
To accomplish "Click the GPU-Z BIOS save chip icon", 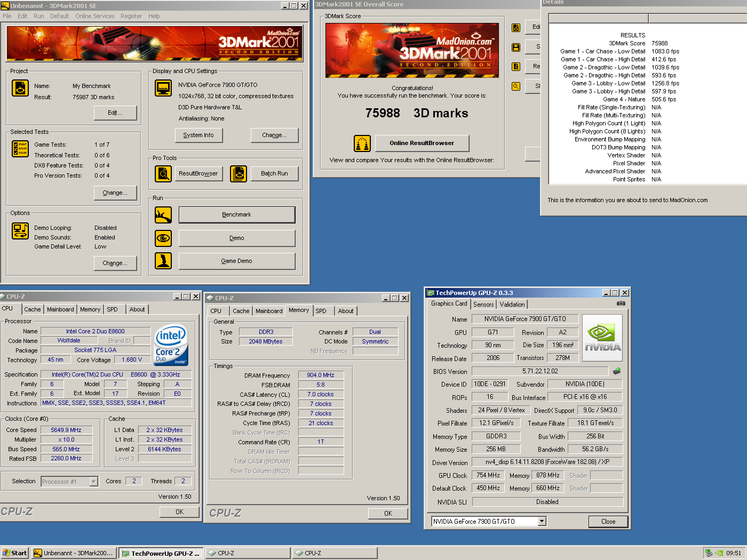I will (617, 371).
